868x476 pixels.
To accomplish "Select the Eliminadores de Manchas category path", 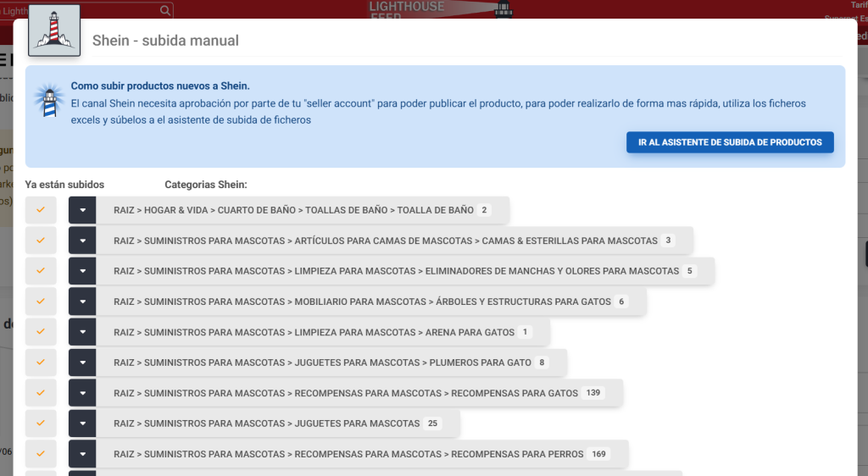I will (x=397, y=271).
